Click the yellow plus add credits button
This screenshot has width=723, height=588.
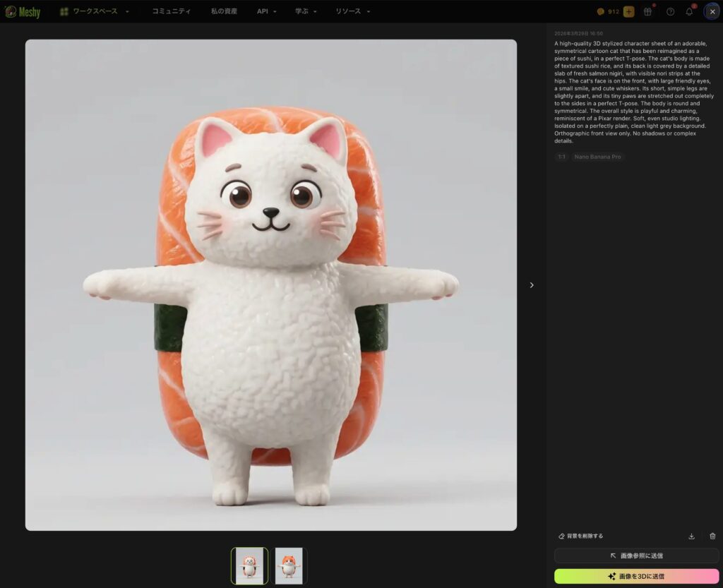(628, 11)
